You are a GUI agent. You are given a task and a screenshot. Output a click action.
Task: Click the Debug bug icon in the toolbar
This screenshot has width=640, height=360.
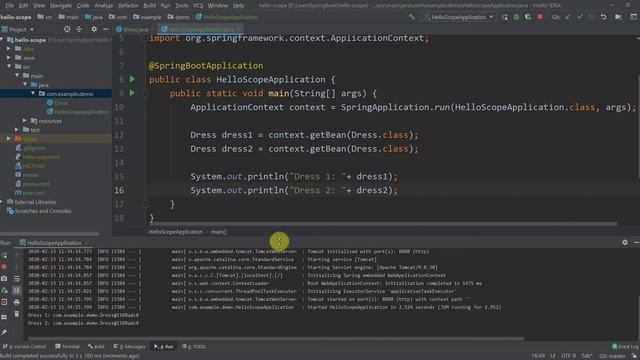click(516, 17)
